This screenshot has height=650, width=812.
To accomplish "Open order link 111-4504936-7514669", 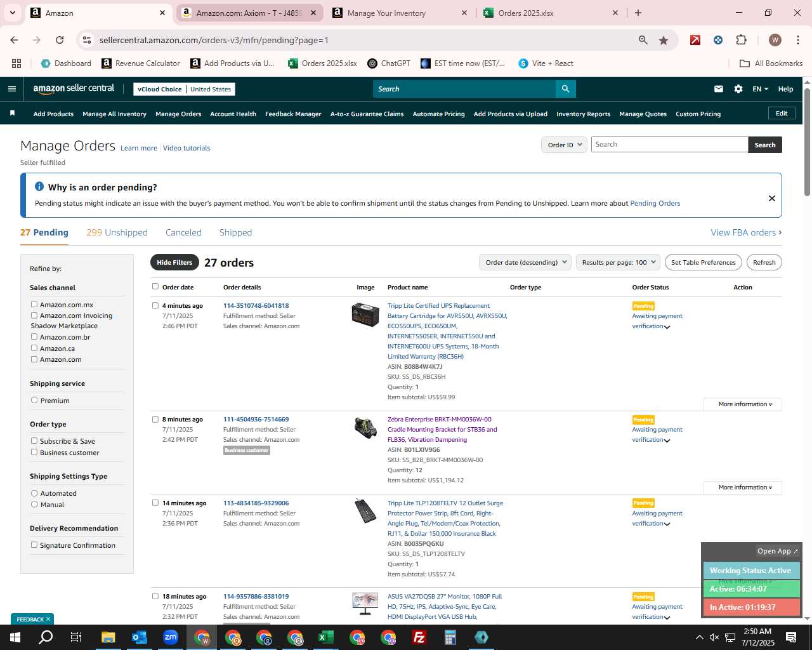I will 256,419.
